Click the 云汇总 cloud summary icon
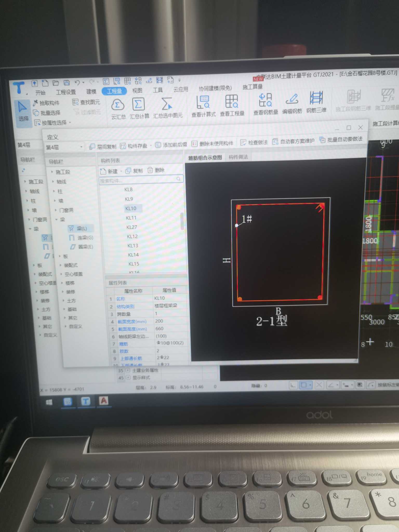Image resolution: width=399 pixels, height=532 pixels. (118, 109)
